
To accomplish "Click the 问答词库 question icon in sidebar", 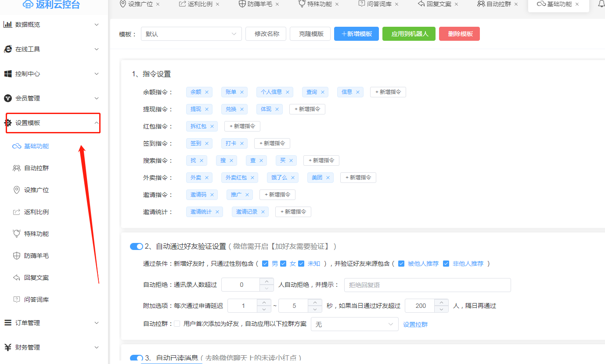I will tap(17, 300).
